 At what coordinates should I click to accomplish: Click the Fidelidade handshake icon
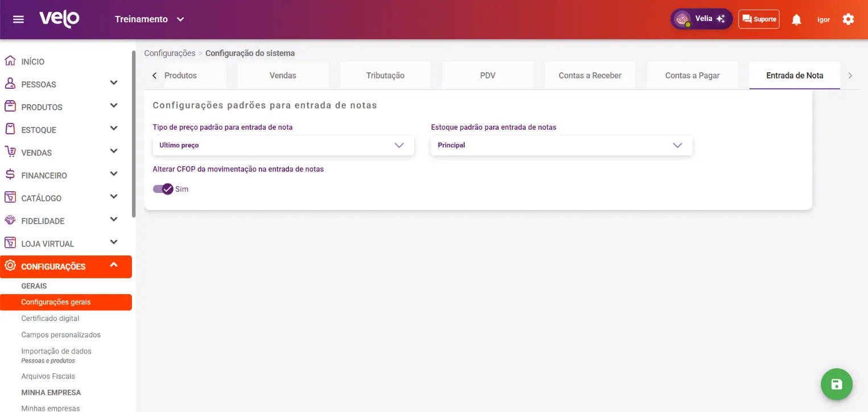[x=10, y=220]
